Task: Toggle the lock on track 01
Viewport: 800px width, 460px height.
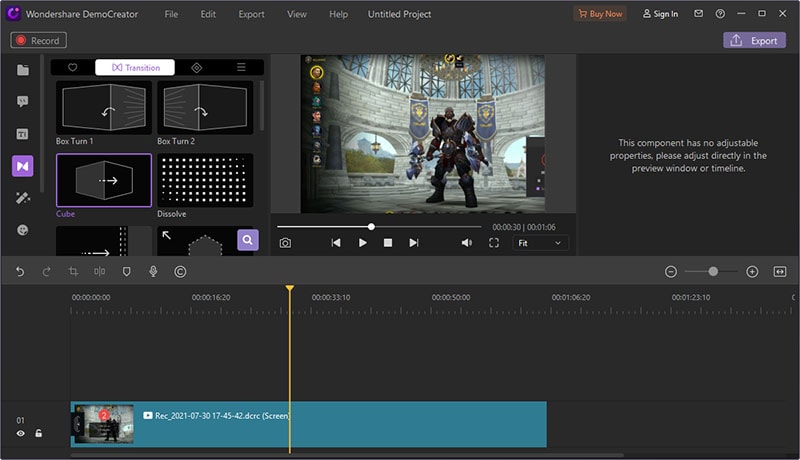Action: tap(39, 433)
